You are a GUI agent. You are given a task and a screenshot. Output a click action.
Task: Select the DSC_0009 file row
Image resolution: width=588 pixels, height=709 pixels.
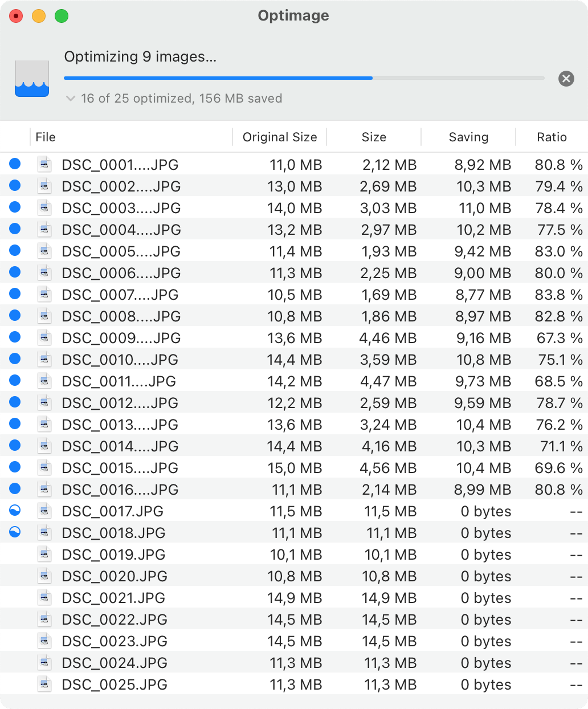(x=121, y=338)
